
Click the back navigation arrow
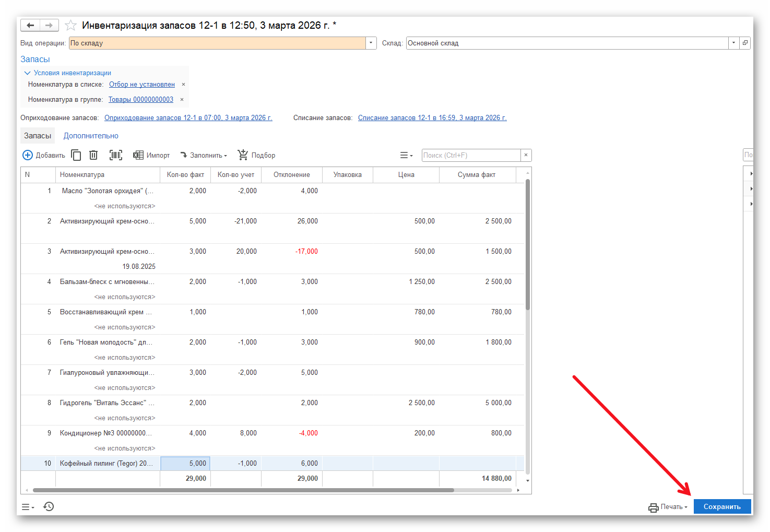[30, 25]
